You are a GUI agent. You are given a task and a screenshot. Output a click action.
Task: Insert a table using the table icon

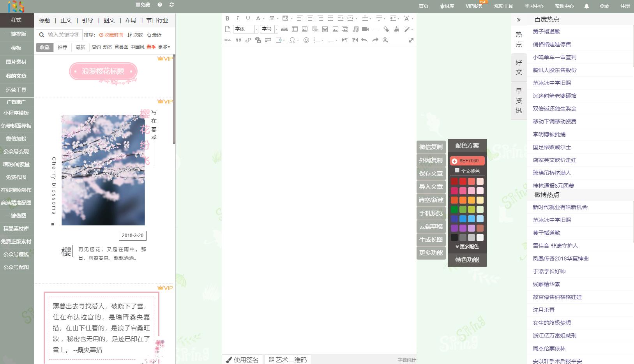[295, 29]
